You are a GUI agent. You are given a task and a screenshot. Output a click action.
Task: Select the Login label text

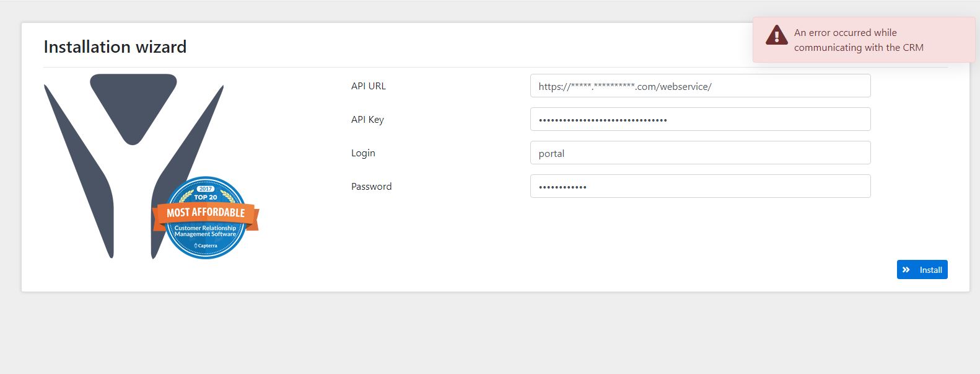pyautogui.click(x=363, y=153)
